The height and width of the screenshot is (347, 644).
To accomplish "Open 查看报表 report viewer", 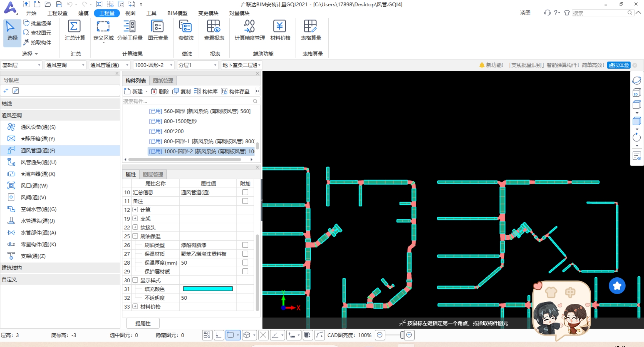I will (x=214, y=30).
